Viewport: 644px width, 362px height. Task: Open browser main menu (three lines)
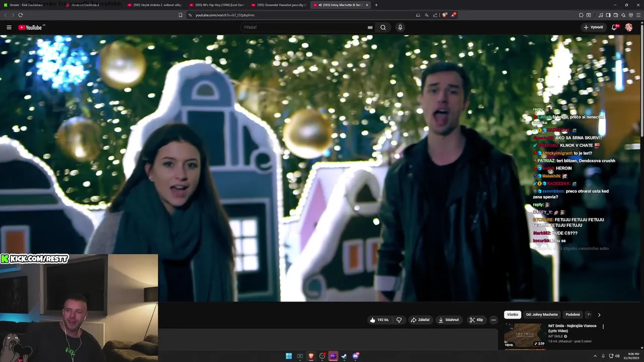(x=639, y=15)
